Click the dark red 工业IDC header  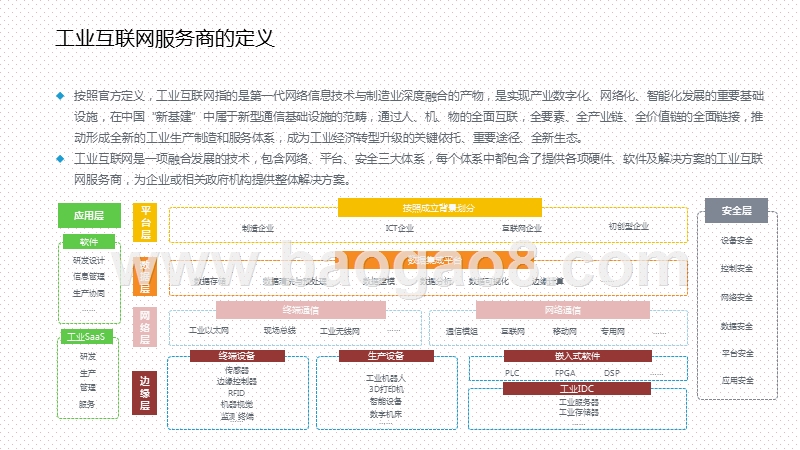click(x=577, y=389)
